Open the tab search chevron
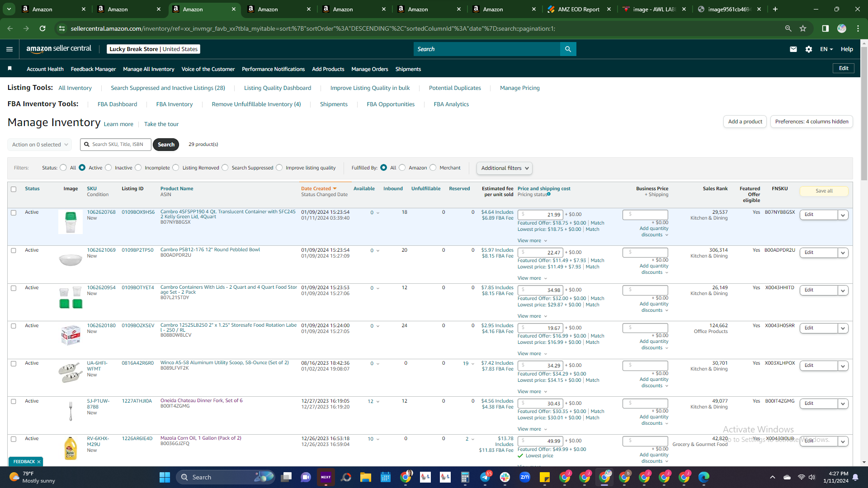 [x=9, y=9]
